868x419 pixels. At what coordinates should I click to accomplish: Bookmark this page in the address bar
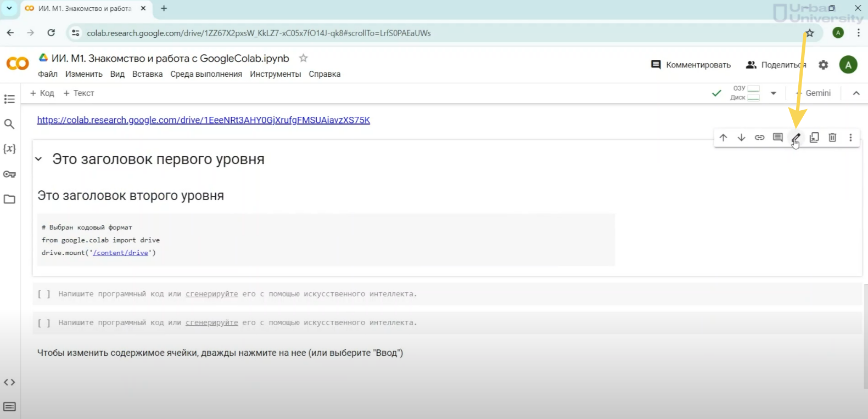coord(810,33)
